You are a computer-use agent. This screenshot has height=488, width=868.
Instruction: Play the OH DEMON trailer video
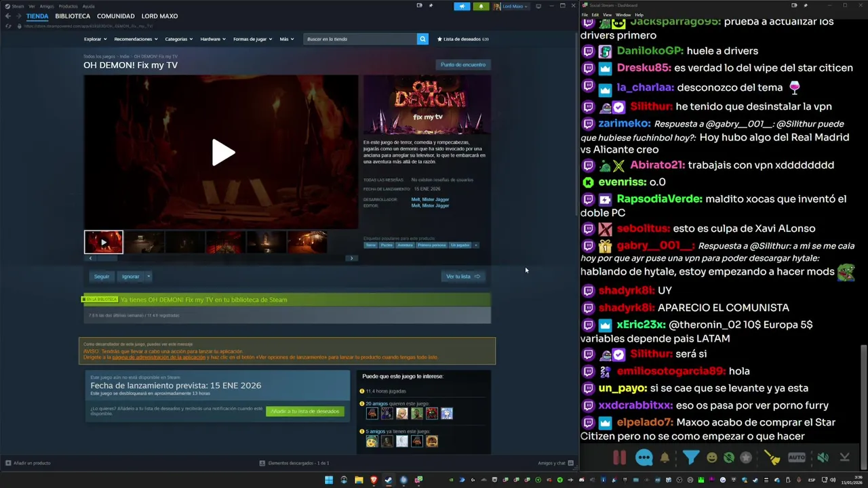pos(223,152)
